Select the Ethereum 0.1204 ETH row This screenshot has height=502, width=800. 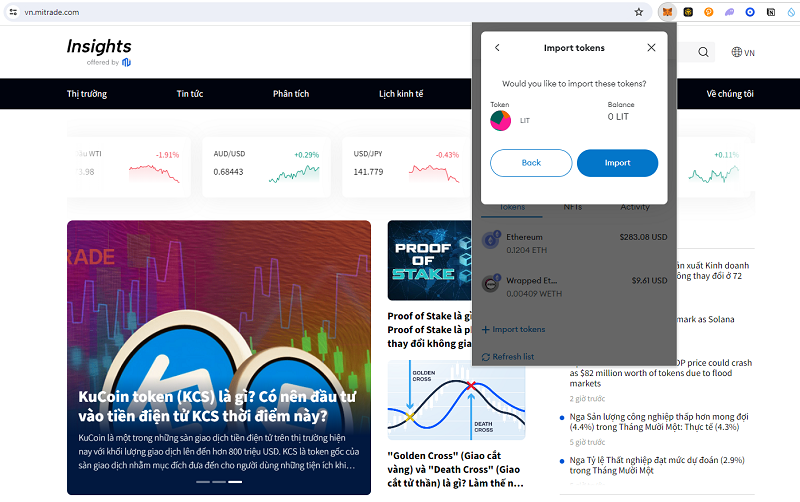(574, 243)
